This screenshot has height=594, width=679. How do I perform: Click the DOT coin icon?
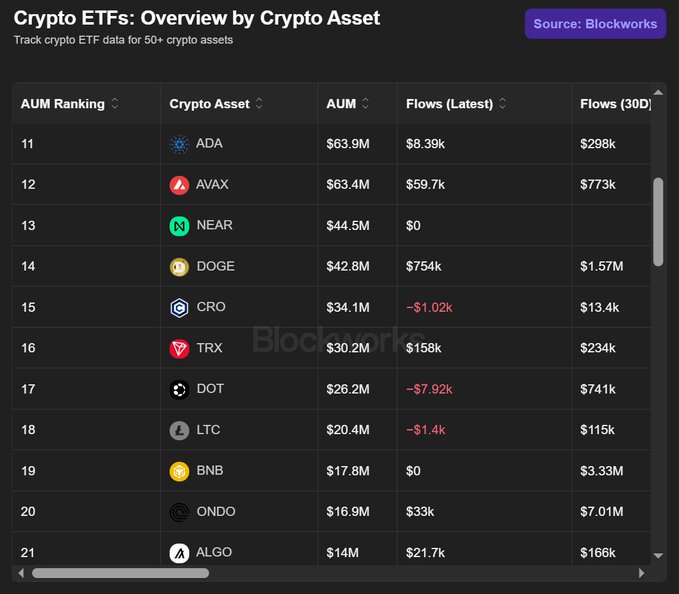[179, 390]
